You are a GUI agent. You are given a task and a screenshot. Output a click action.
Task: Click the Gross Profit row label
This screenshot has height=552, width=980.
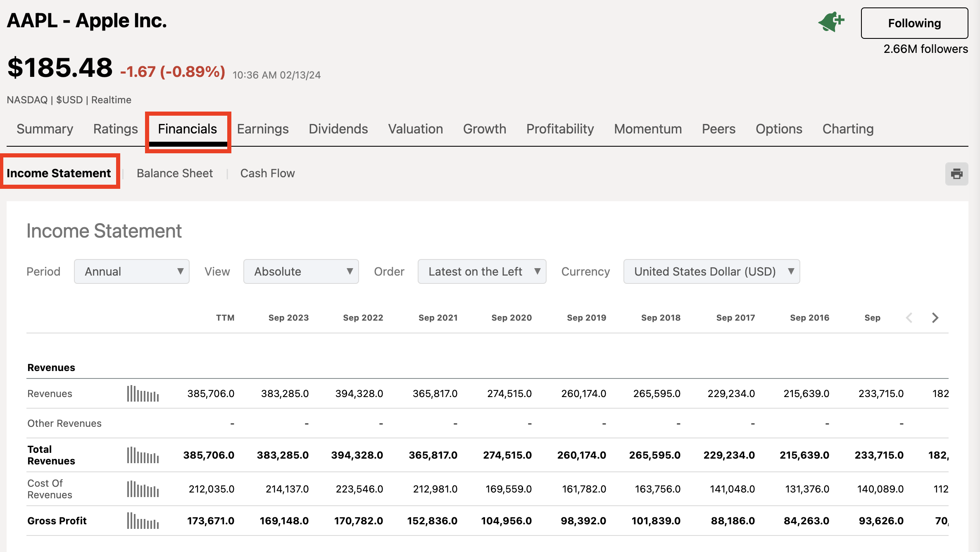57,521
